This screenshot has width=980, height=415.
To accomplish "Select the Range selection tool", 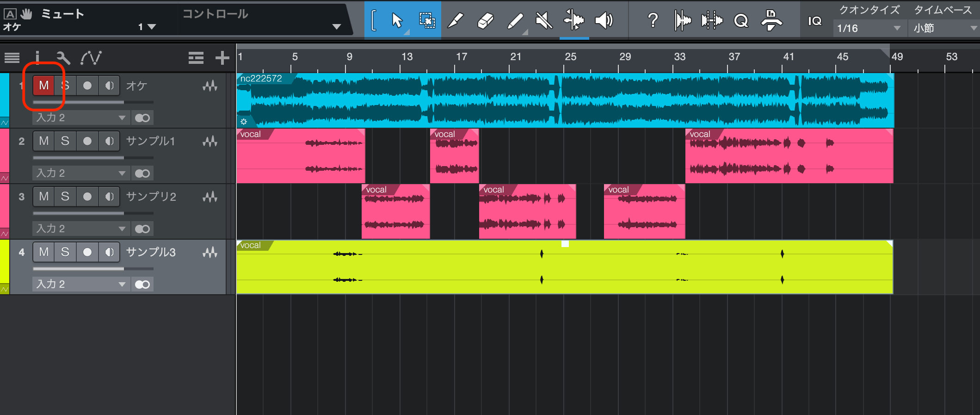I will coord(426,21).
